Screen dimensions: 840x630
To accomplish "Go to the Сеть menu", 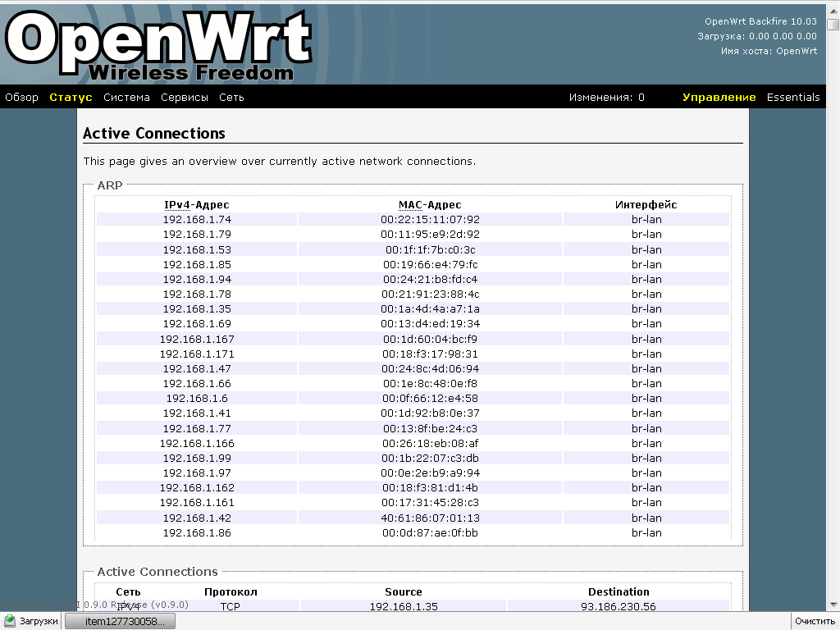I will tap(231, 98).
